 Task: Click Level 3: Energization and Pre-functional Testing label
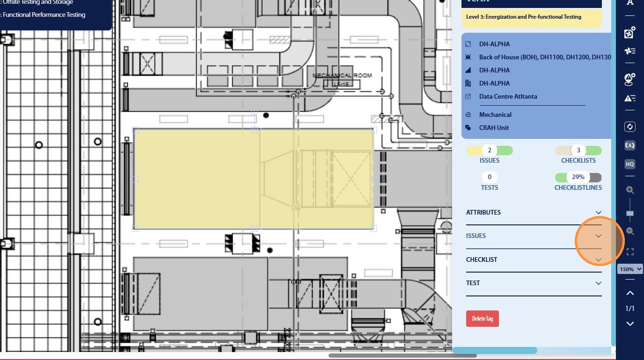point(524,17)
